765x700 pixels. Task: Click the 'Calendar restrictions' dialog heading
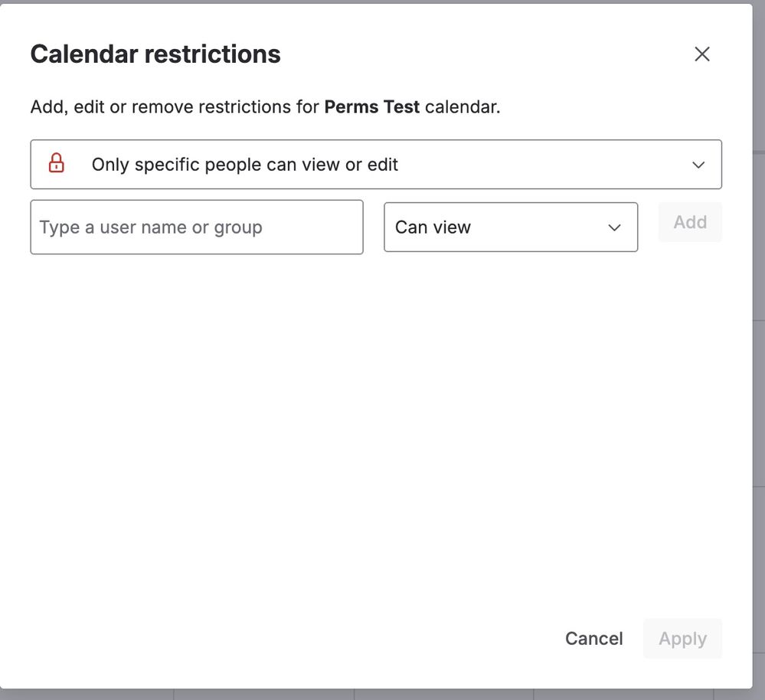pyautogui.click(x=155, y=54)
